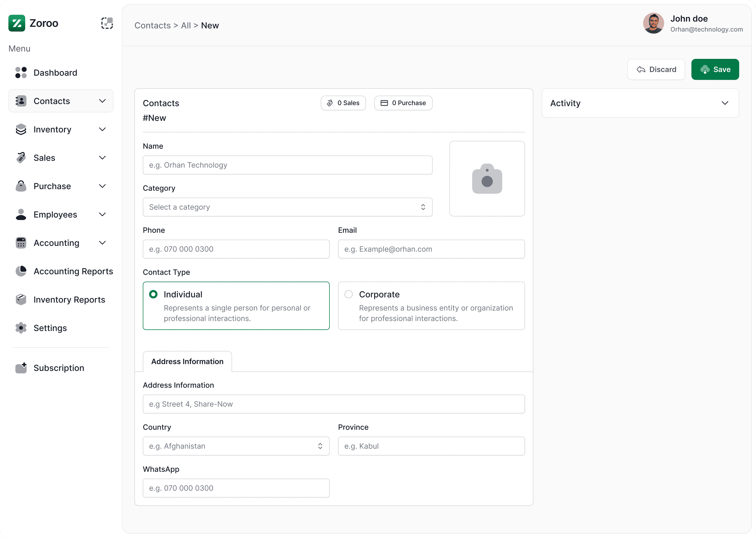Click the camera icon to upload contact photo

(x=487, y=179)
